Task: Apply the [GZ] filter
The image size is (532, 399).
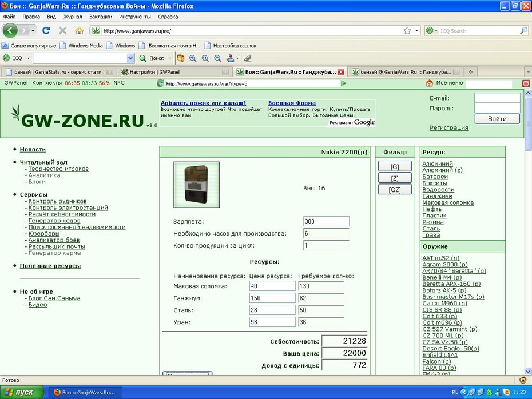Action: (x=395, y=190)
